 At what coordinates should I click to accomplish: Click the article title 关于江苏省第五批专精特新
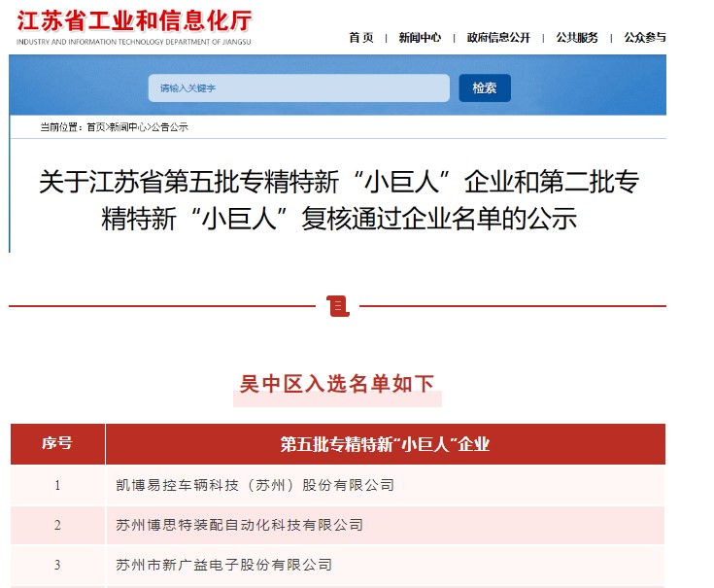pos(339,199)
